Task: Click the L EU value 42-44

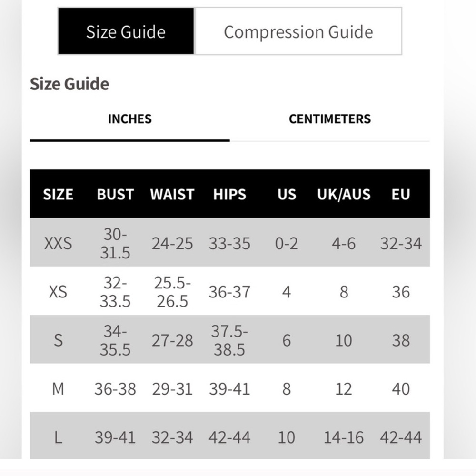Action: [x=401, y=437]
